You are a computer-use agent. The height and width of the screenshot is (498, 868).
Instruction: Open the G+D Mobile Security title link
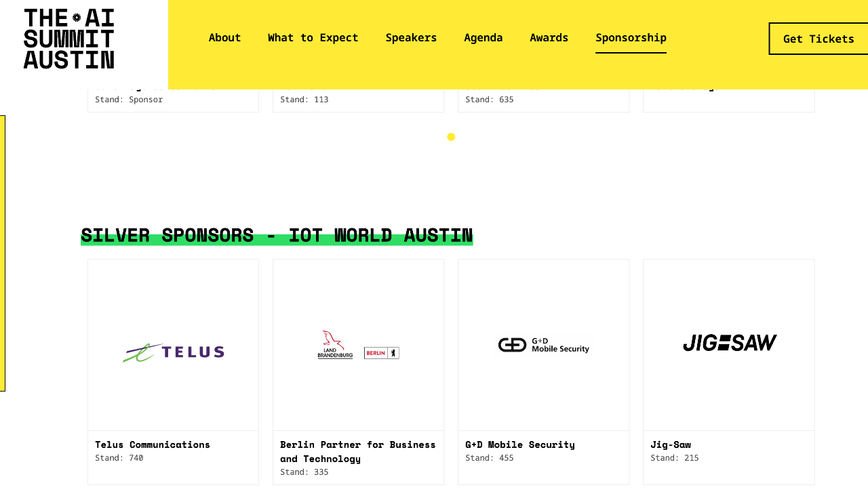click(x=519, y=444)
